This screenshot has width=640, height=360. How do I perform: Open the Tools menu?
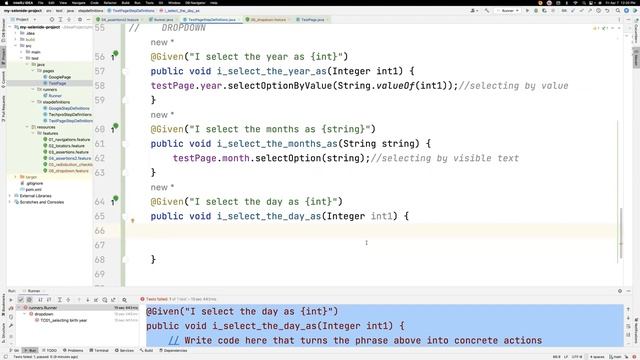click(x=149, y=3)
